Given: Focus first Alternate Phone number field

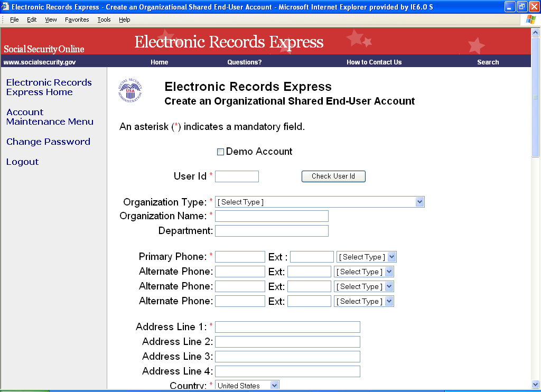Looking at the screenshot, I should coord(240,272).
